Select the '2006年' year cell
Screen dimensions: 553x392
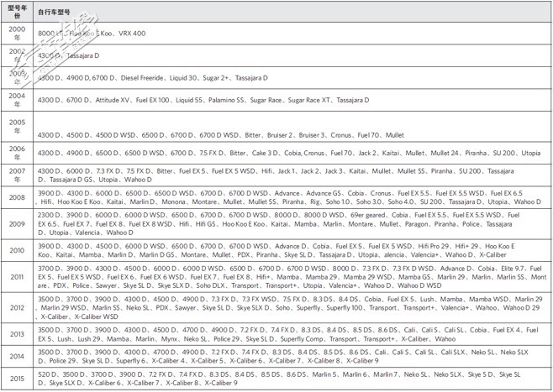point(17,153)
